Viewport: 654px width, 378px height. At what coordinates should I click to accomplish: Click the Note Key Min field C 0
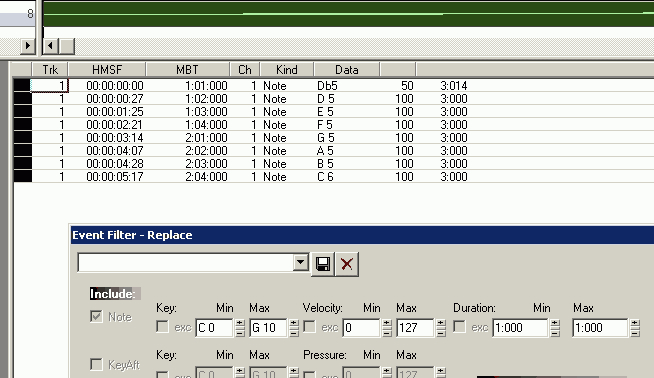click(x=214, y=328)
